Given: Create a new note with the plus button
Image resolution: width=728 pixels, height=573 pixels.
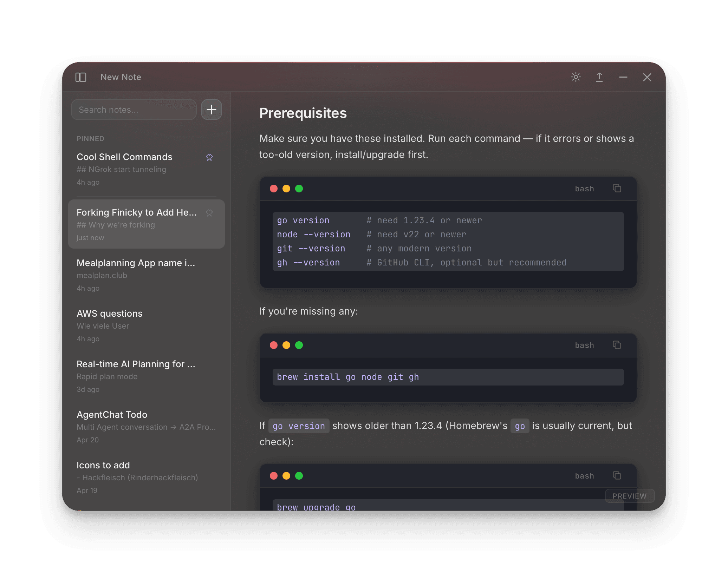Looking at the screenshot, I should [211, 110].
